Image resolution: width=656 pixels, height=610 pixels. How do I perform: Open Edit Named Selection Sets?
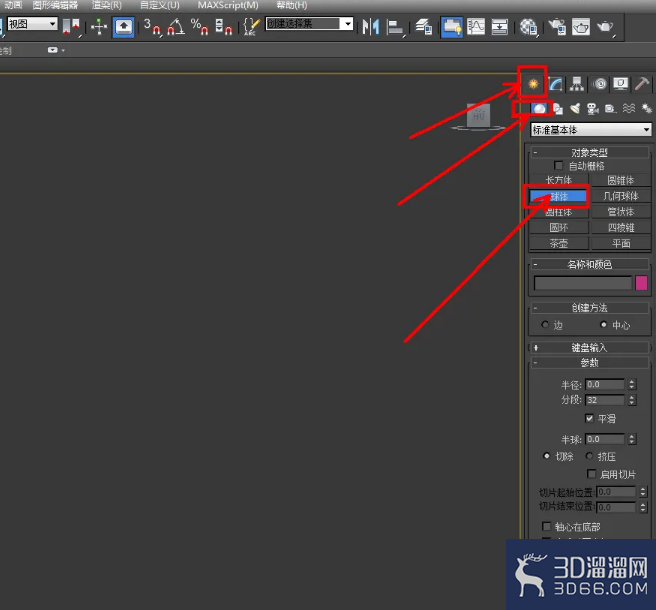pos(251,27)
